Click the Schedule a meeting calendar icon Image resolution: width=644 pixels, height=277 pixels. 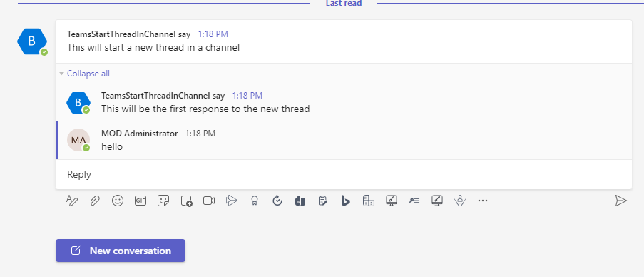tap(186, 201)
